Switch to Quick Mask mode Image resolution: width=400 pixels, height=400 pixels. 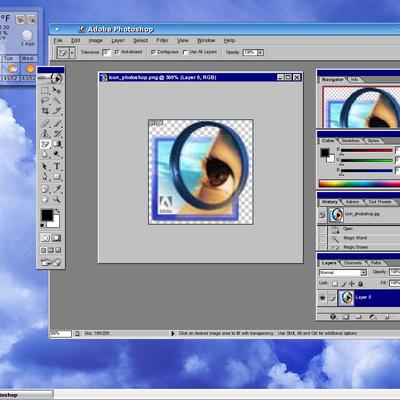tap(57, 238)
